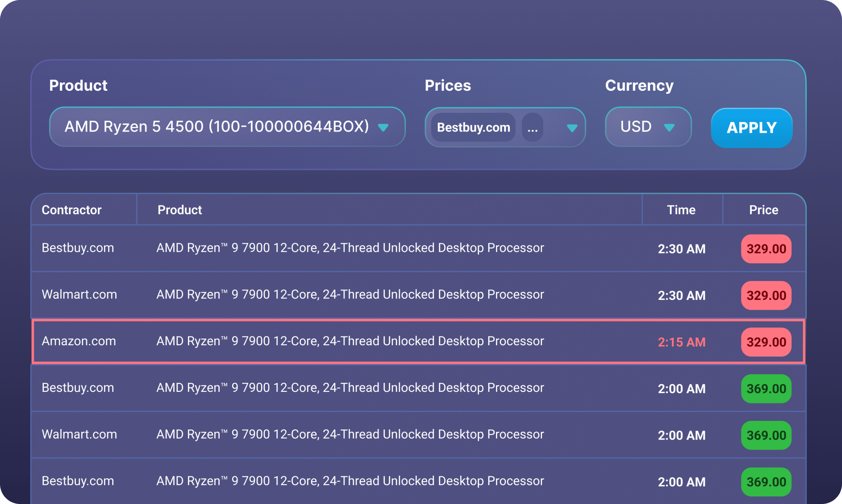Click the Price column header
The image size is (842, 504).
coord(763,210)
